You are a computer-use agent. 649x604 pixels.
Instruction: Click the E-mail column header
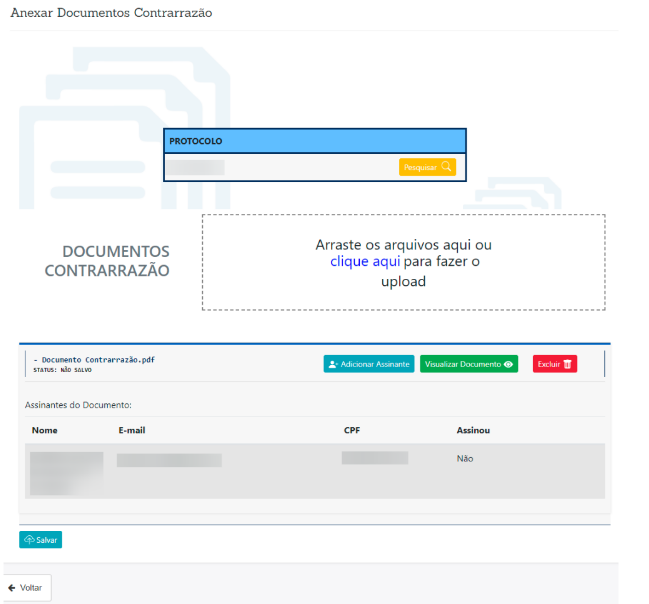[x=133, y=430]
